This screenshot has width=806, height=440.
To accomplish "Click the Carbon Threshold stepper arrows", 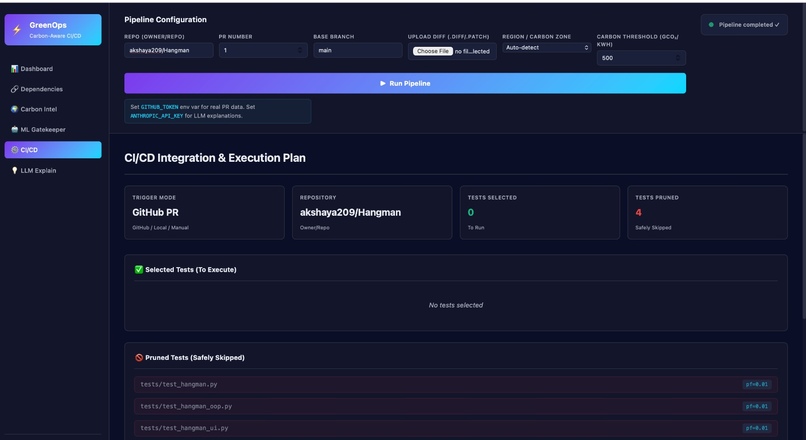I will [x=679, y=58].
